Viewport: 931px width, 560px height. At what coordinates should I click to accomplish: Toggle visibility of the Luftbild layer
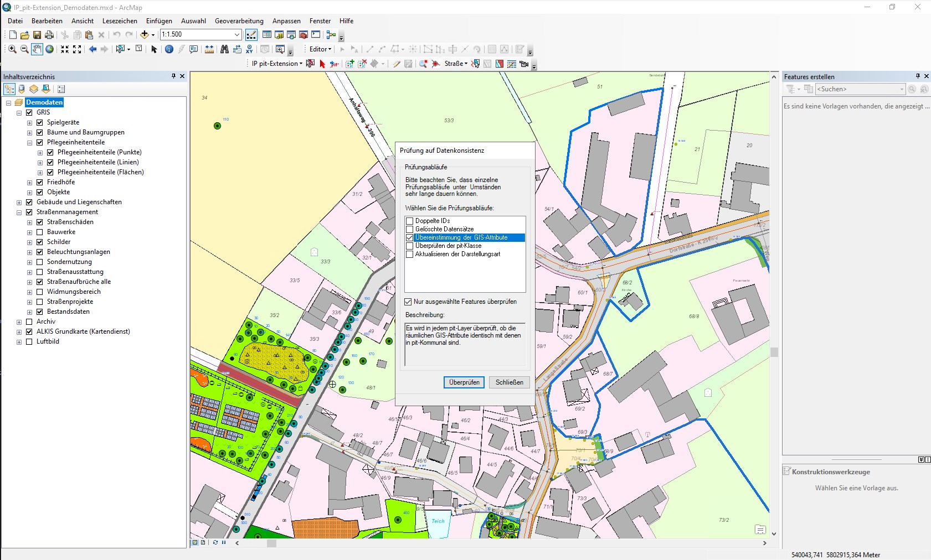(29, 341)
